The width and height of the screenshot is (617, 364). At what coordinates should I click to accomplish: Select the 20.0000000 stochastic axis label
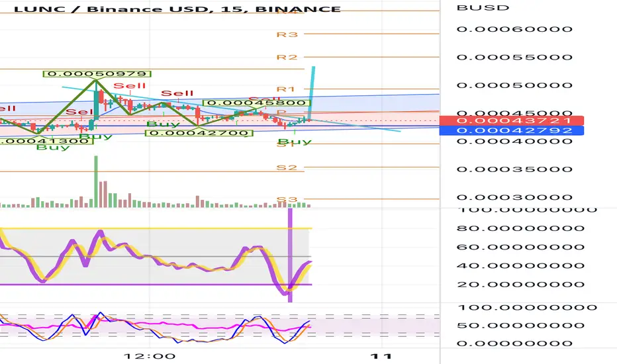point(520,285)
